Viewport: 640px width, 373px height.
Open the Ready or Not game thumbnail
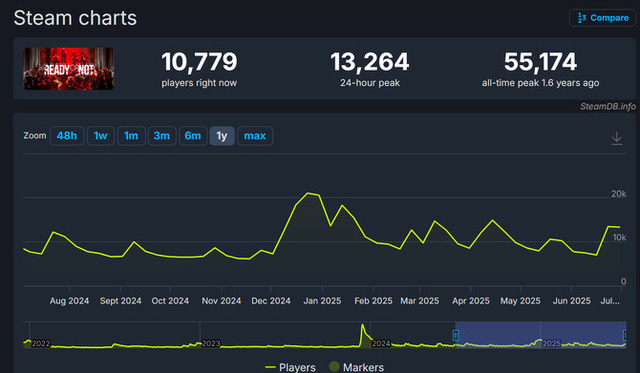pyautogui.click(x=69, y=69)
